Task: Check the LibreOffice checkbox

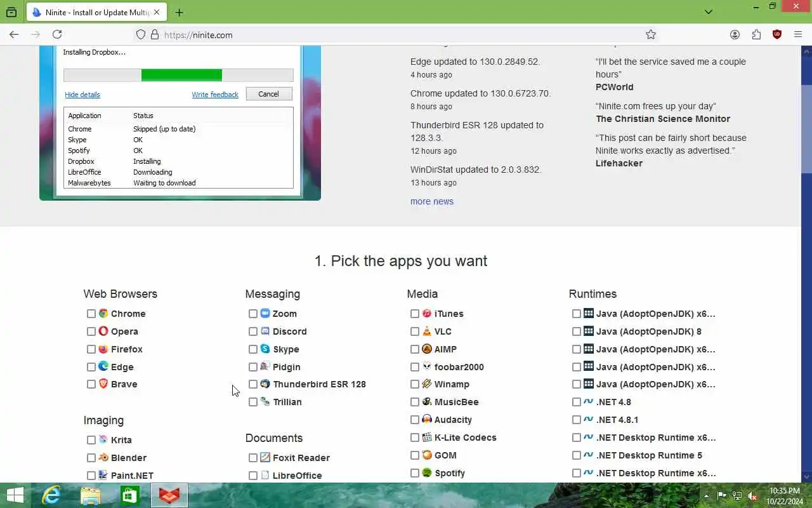Action: (x=253, y=476)
